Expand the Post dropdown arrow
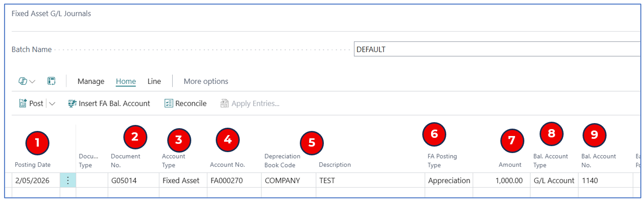The width and height of the screenshot is (644, 201). pyautogui.click(x=52, y=104)
